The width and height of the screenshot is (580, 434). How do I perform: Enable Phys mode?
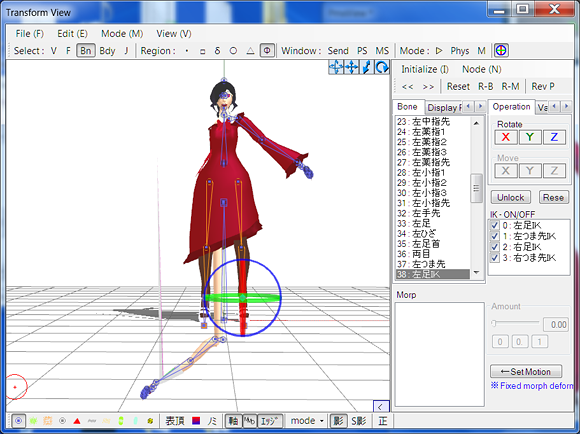point(460,51)
